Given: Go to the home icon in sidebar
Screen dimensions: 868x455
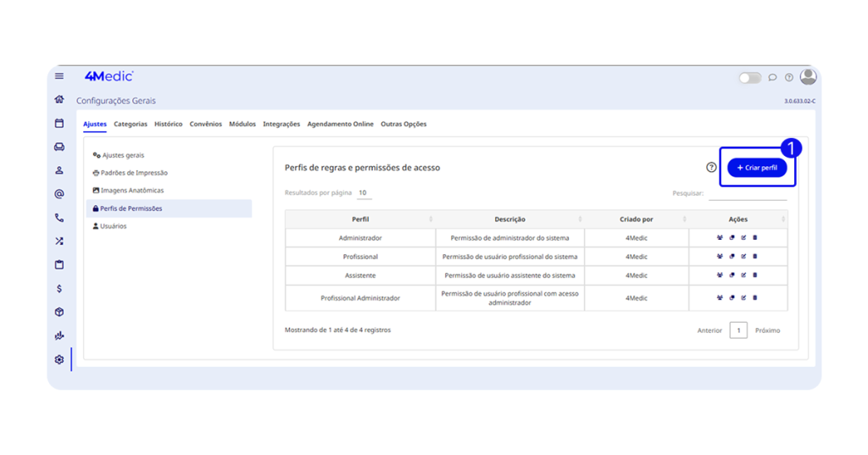Looking at the screenshot, I should (59, 99).
